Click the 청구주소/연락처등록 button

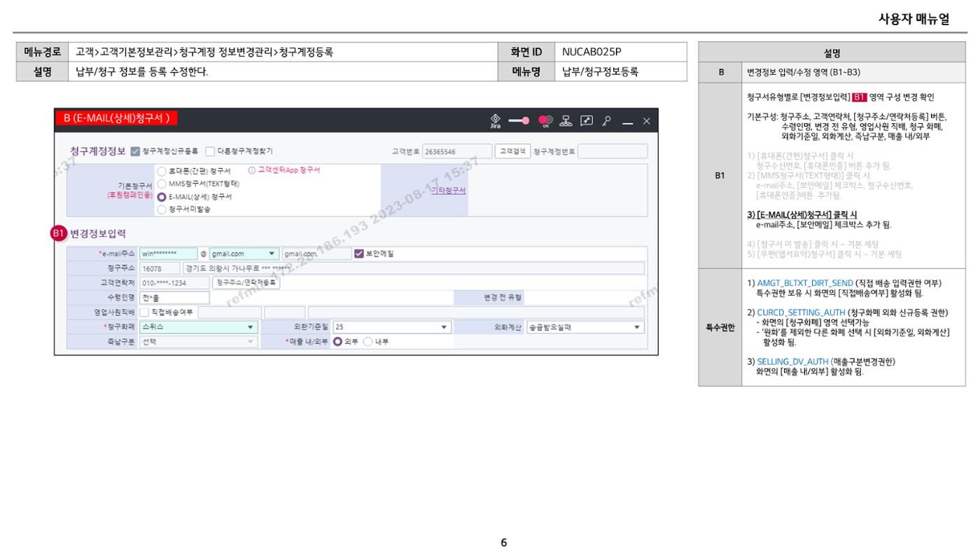point(246,283)
